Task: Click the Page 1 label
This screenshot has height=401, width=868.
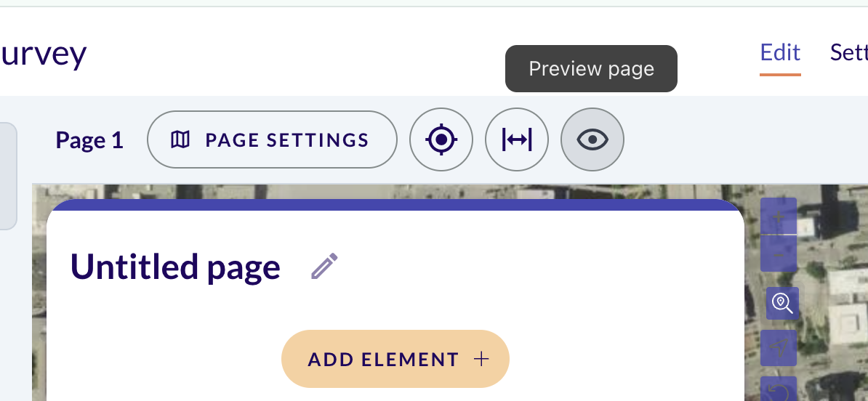Action: (89, 140)
